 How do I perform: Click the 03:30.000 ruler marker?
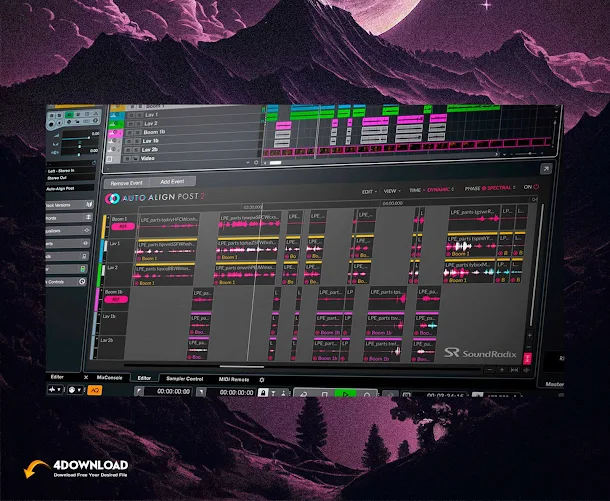[x=252, y=207]
